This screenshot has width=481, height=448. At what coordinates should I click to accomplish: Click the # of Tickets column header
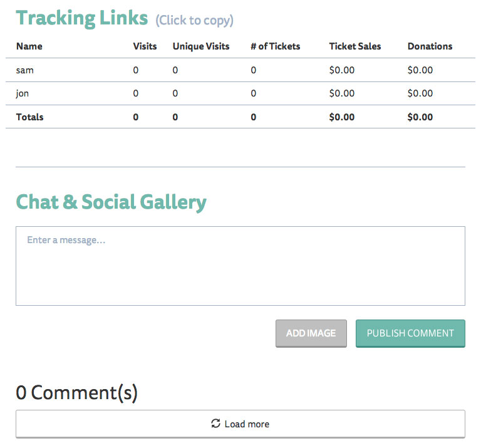[x=275, y=46]
